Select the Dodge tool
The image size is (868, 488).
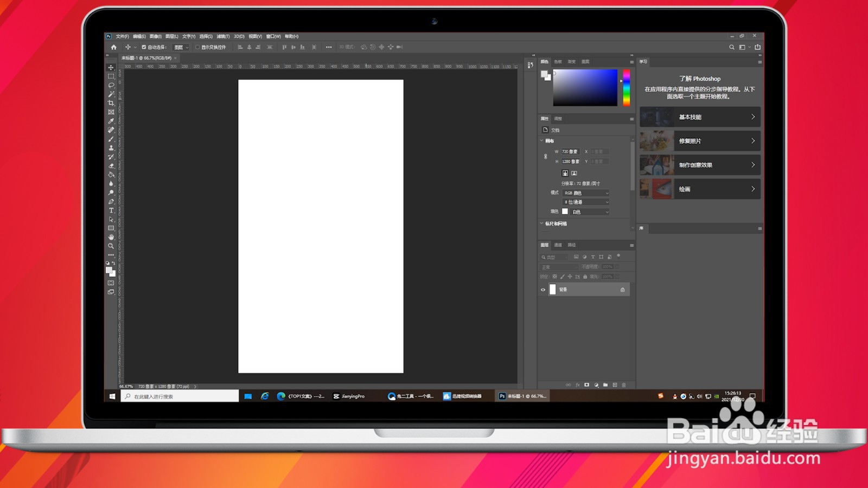(x=111, y=192)
